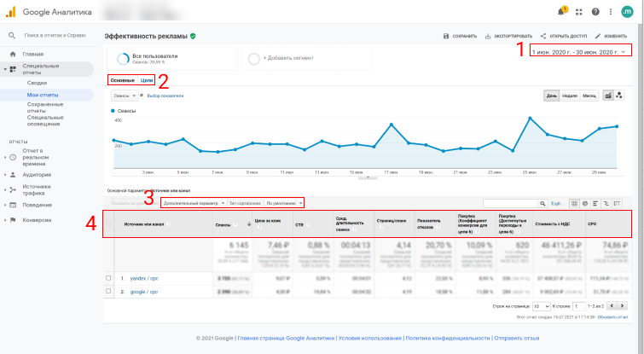Switch to the line chart view icon

(x=608, y=96)
